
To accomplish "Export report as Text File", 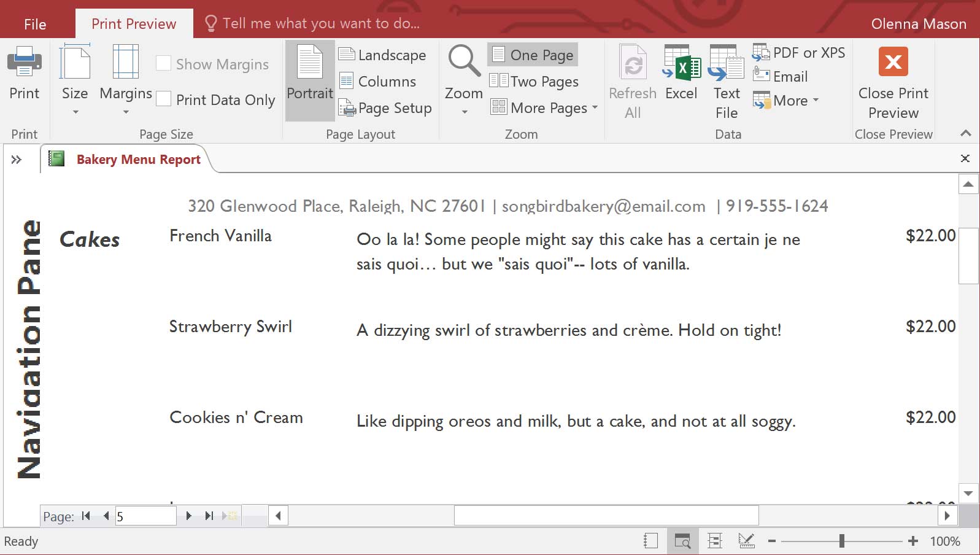I will (x=727, y=80).
